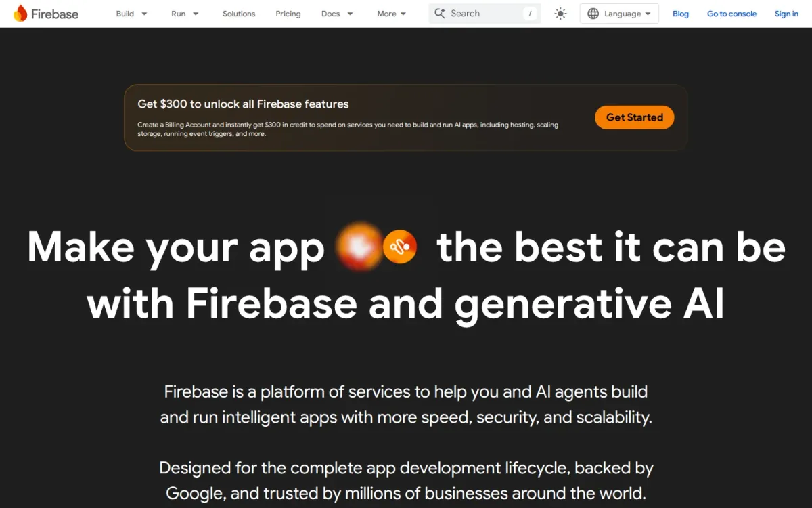This screenshot has width=812, height=508.
Task: Click the orange workflow icon in headline
Action: tap(399, 248)
